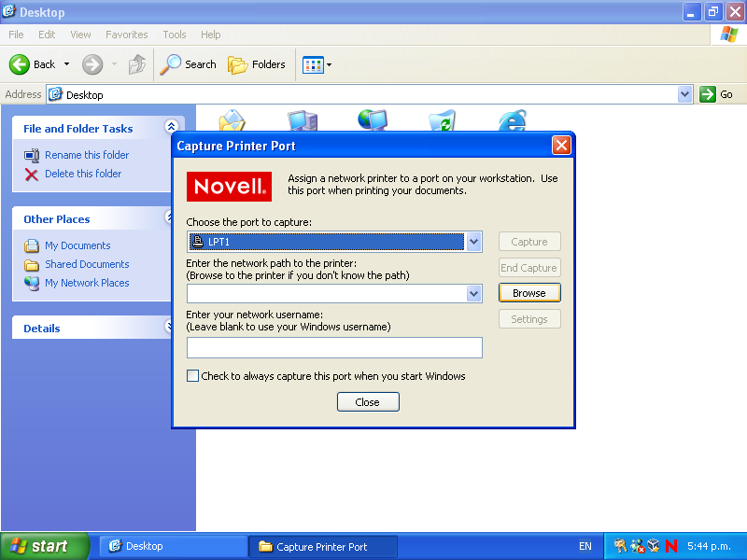This screenshot has height=560, width=747.
Task: Open My Documents link
Action: [x=78, y=245]
